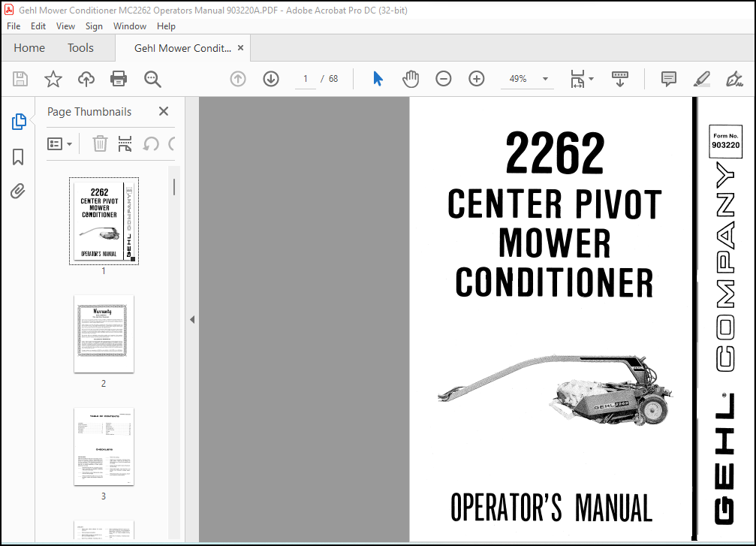Open the File menu
The height and width of the screenshot is (546, 756).
coord(14,26)
